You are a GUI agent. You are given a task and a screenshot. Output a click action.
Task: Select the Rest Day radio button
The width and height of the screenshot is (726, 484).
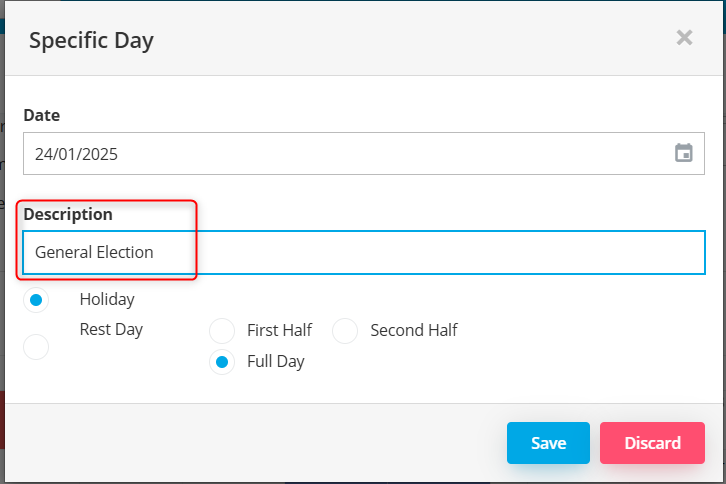(36, 347)
